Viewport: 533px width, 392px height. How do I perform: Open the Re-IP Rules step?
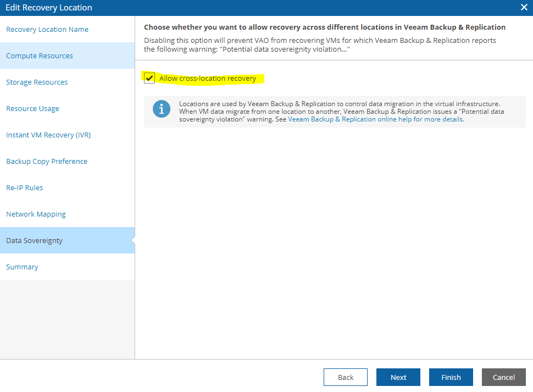click(x=67, y=187)
